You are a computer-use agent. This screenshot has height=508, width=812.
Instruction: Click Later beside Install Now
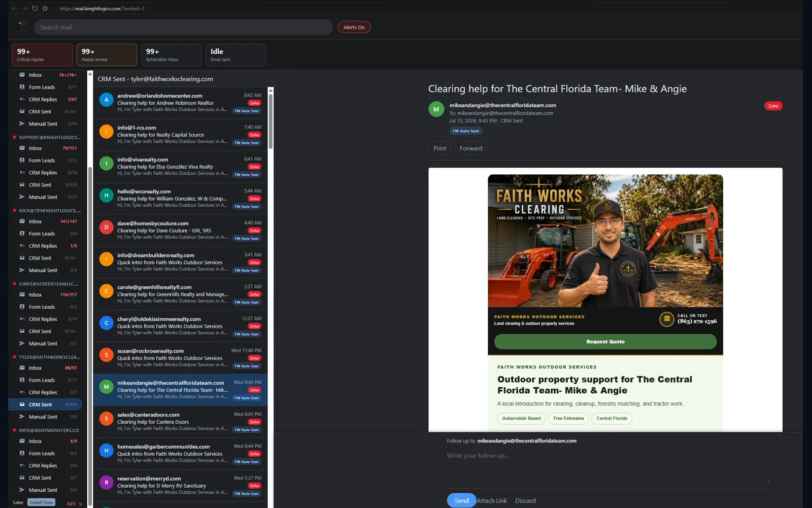18,502
